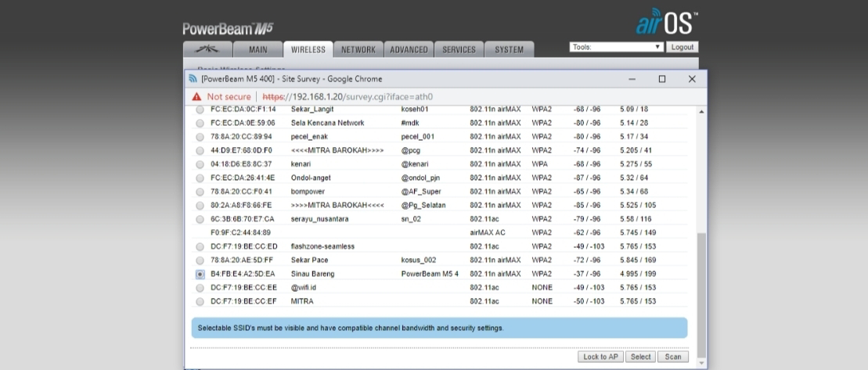Click device name kosus_002

[x=418, y=260]
